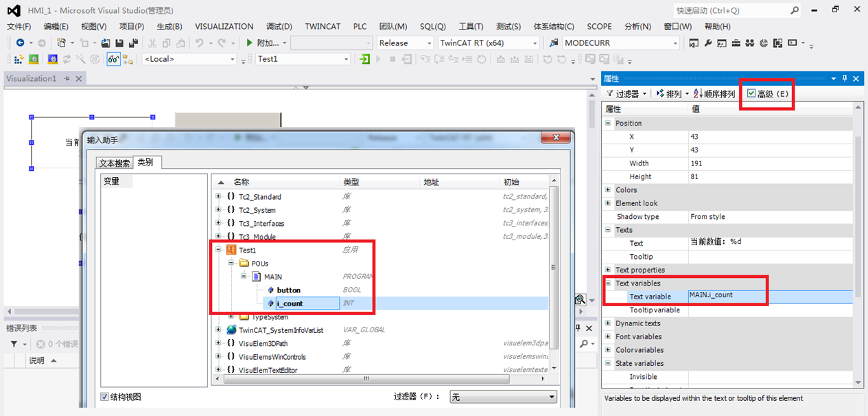Image resolution: width=868 pixels, height=416 pixels.
Task: Toggle the 结构视图 checkbox
Action: coord(104,397)
